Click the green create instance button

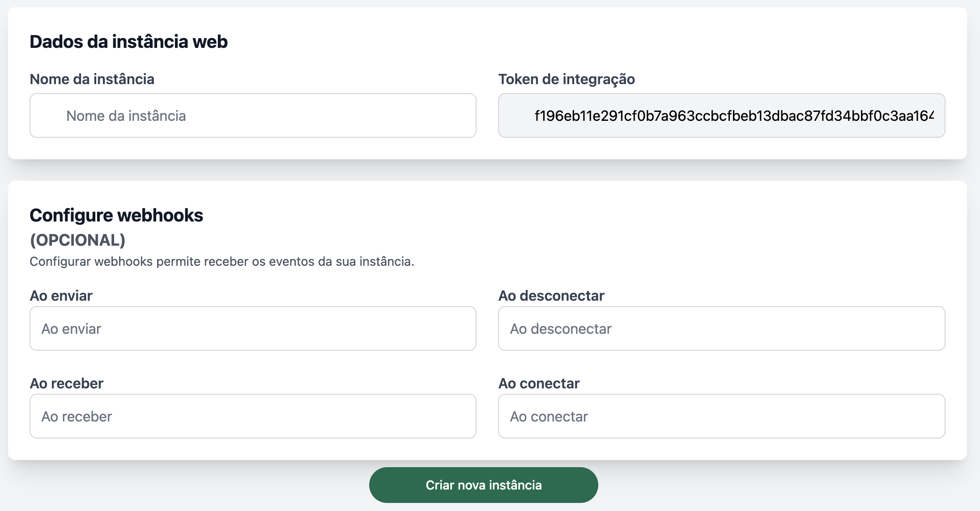pyautogui.click(x=484, y=485)
